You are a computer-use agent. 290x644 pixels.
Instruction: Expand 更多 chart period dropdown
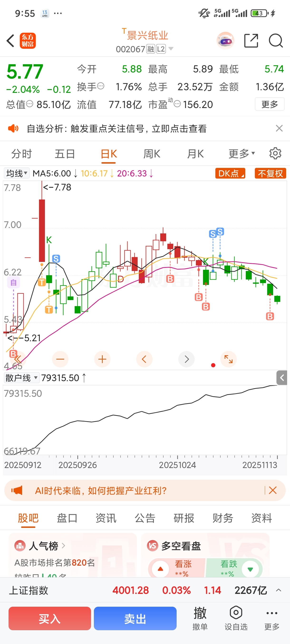click(242, 153)
